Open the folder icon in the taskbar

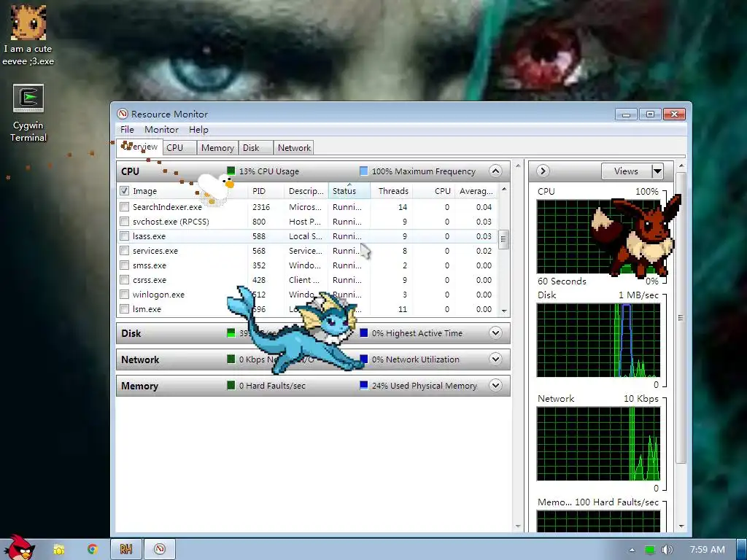(x=58, y=550)
